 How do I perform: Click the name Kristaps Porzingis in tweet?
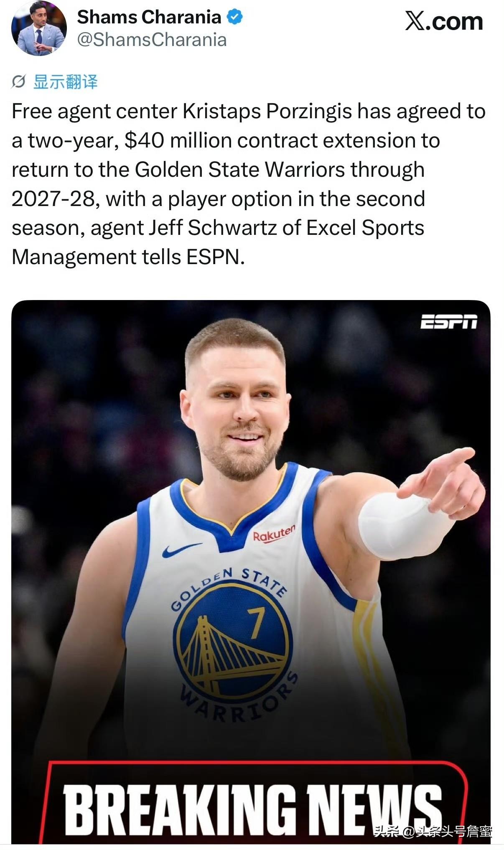coord(267,112)
